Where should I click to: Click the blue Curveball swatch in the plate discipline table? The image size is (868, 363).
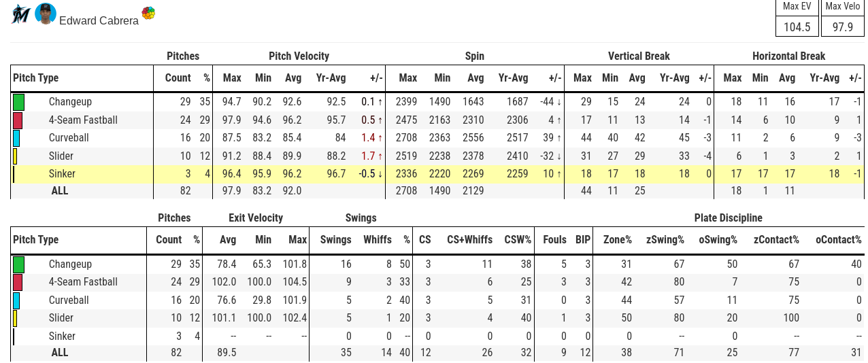16,300
